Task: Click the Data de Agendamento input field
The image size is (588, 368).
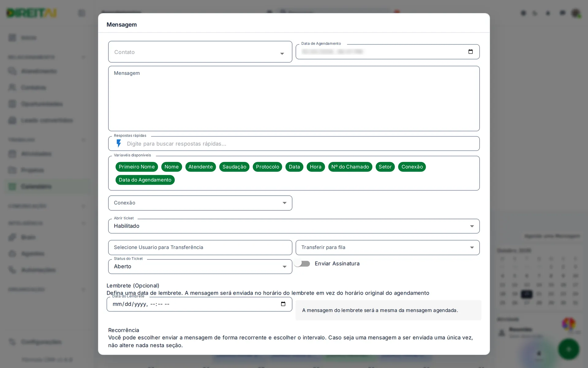Action: (x=387, y=52)
